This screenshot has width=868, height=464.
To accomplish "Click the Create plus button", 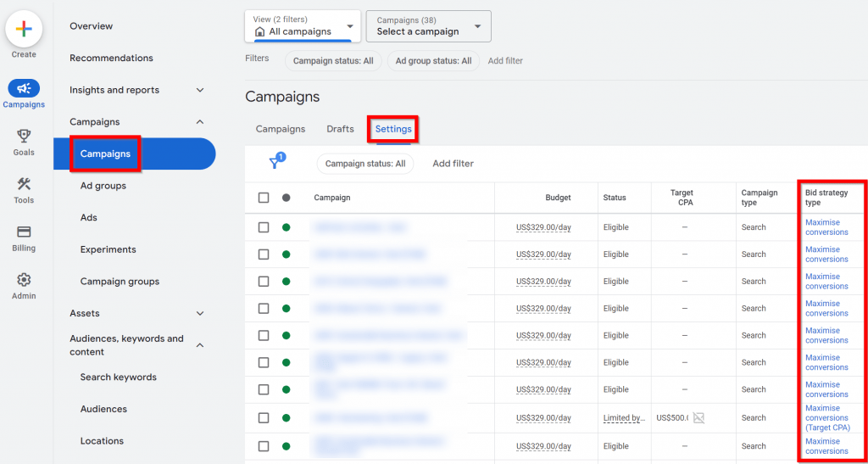I will click(x=24, y=30).
